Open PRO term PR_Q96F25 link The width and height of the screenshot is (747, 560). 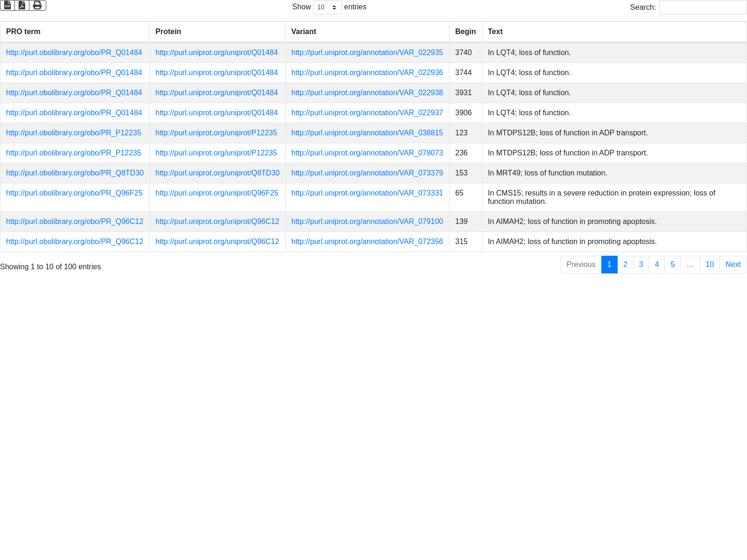click(74, 193)
